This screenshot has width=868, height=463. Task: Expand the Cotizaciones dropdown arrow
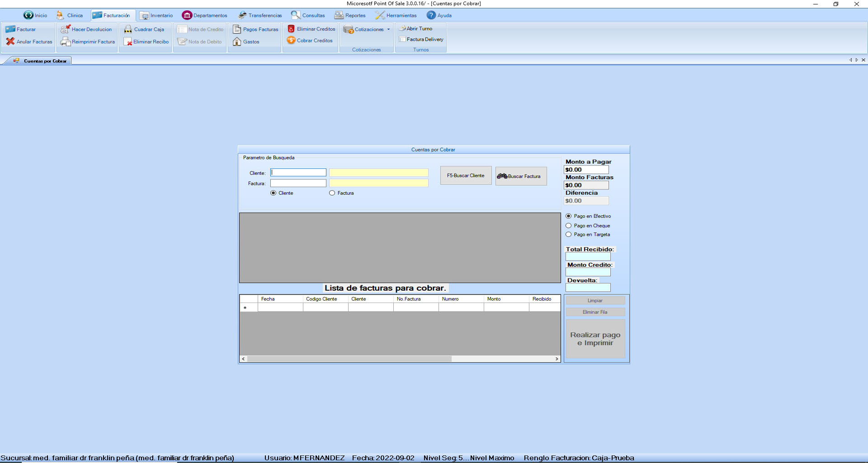388,29
